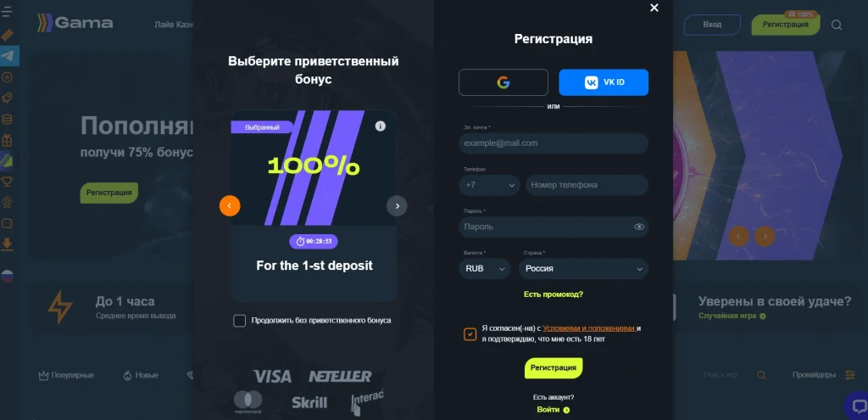Screen dimensions: 868x420
Task: Expand the +7 phone code dropdown
Action: 489,185
